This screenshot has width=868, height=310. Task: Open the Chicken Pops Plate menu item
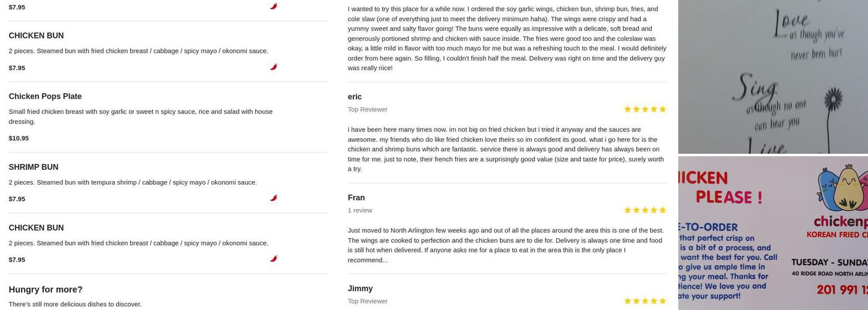[x=45, y=96]
